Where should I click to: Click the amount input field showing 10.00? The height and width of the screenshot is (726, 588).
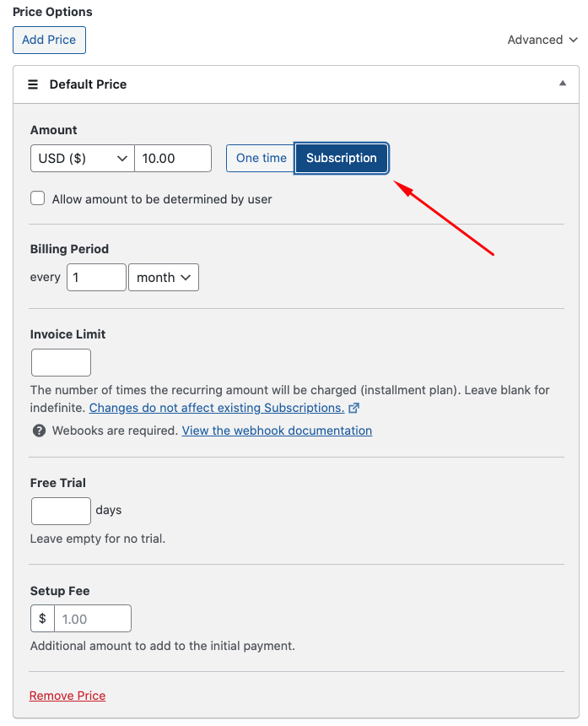pyautogui.click(x=173, y=158)
